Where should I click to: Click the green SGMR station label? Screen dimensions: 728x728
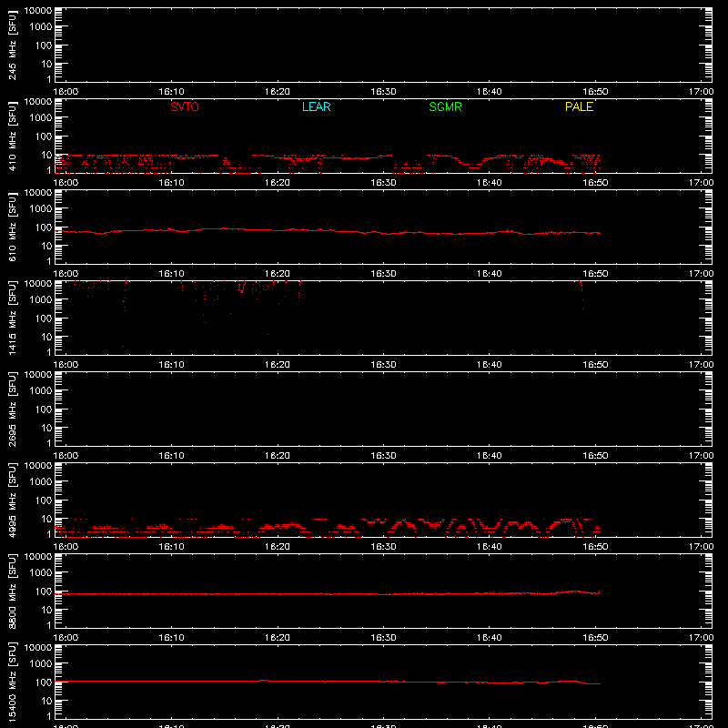[445, 106]
